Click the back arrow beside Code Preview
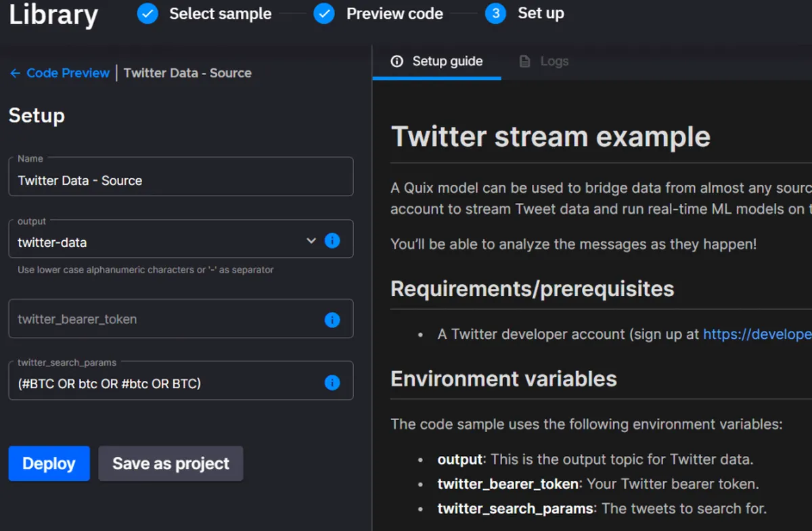This screenshot has height=531, width=812. tap(15, 73)
